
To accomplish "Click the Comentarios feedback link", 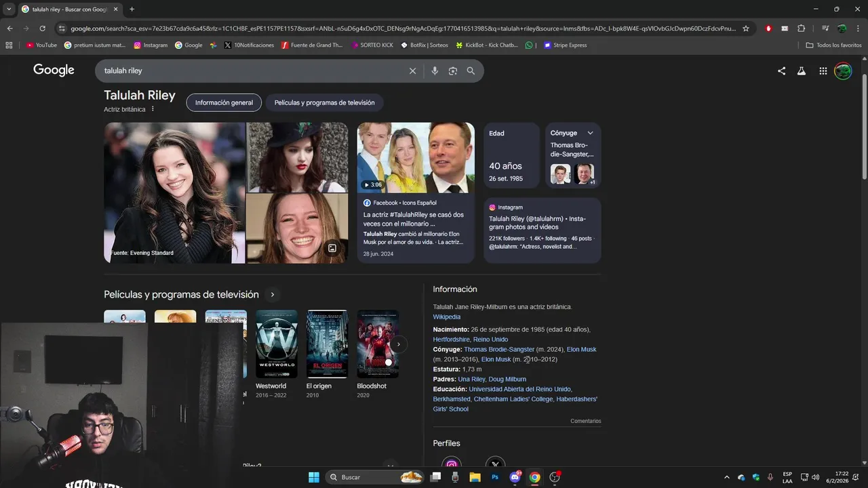I will click(586, 421).
